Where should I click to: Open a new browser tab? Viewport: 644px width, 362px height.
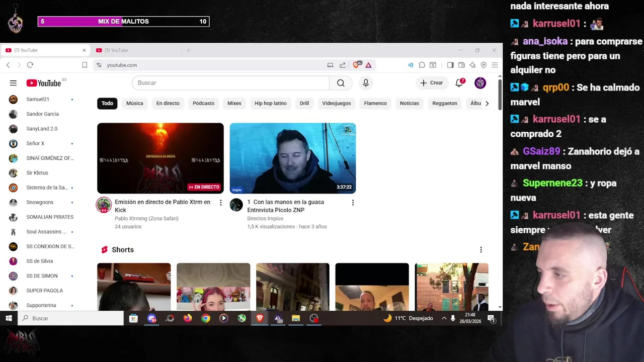click(x=188, y=50)
